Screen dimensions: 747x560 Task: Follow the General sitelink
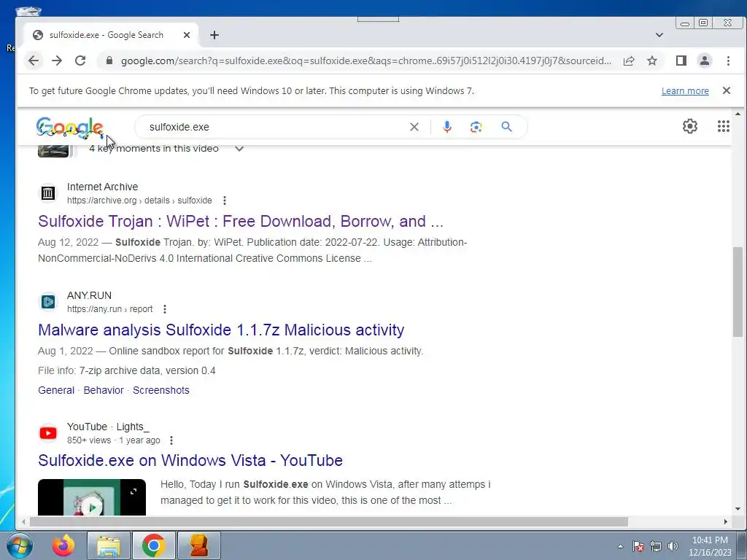click(56, 390)
